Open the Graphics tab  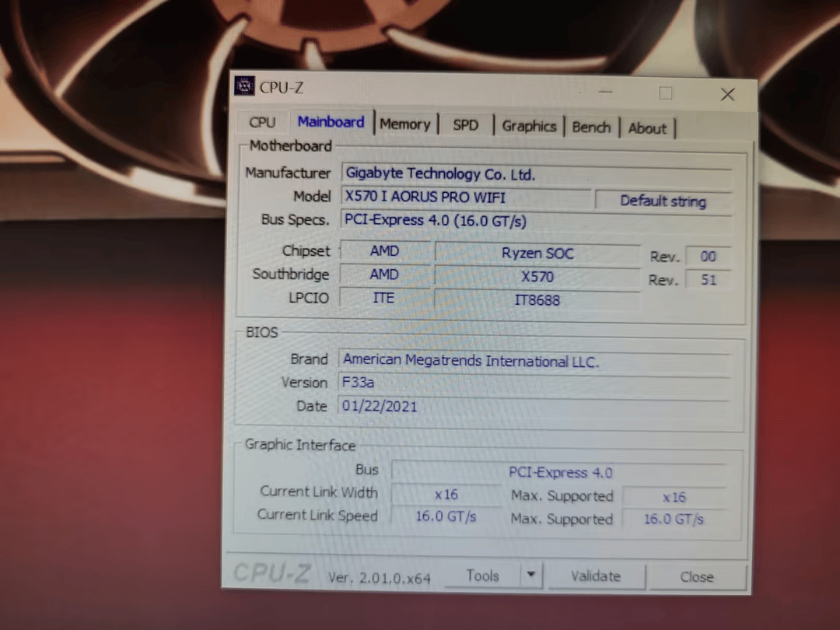[x=529, y=126]
